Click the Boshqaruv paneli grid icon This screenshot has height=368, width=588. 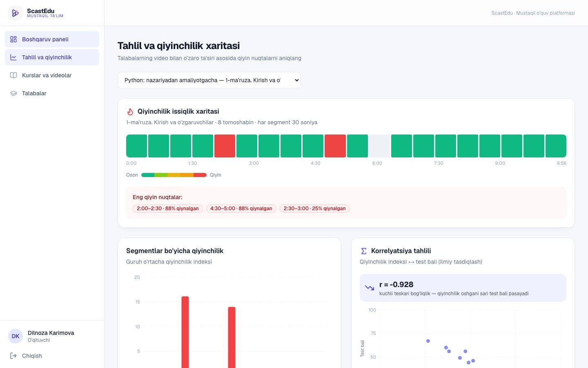click(x=13, y=39)
